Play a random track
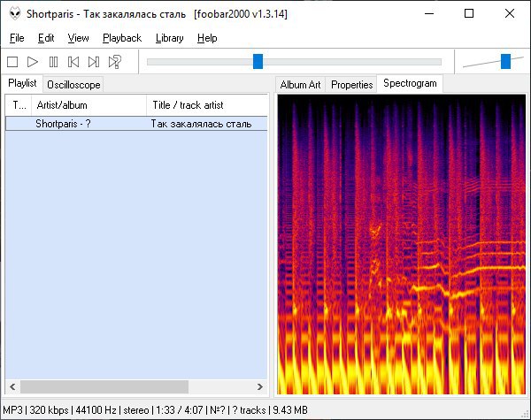The width and height of the screenshot is (531, 420). [x=115, y=62]
